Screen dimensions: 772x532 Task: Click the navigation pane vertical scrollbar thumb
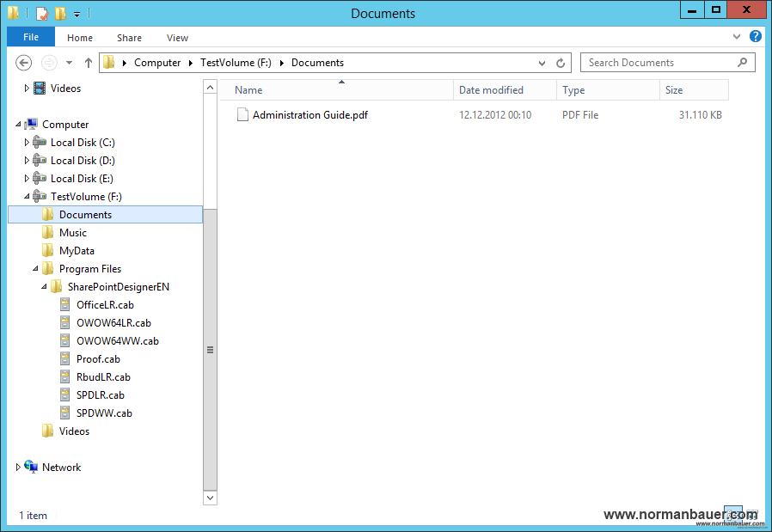coord(211,350)
